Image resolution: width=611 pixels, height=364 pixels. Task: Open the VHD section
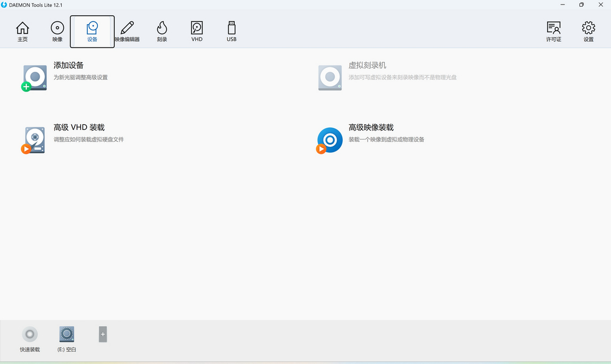pos(196,31)
